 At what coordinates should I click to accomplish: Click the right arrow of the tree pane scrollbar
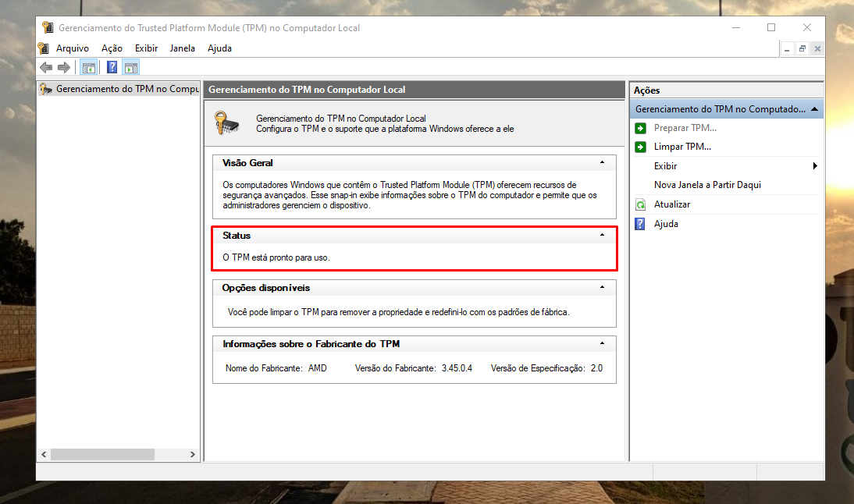click(193, 454)
